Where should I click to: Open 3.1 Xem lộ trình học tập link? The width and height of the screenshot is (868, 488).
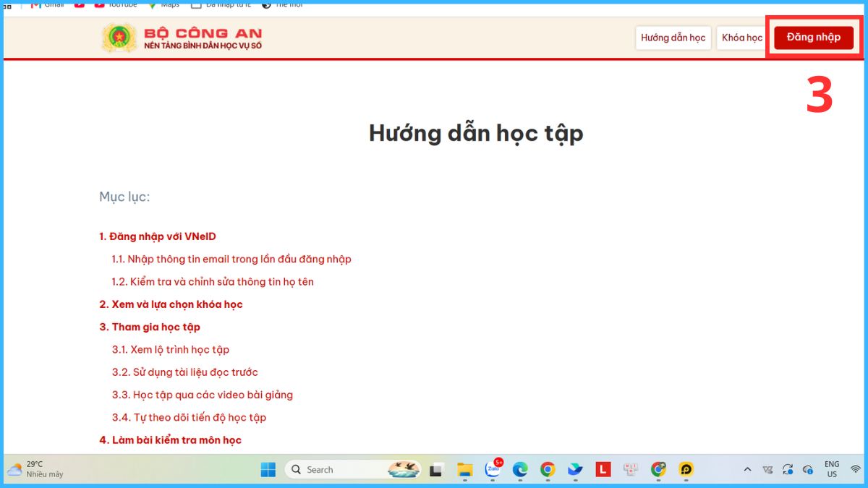[x=171, y=350]
